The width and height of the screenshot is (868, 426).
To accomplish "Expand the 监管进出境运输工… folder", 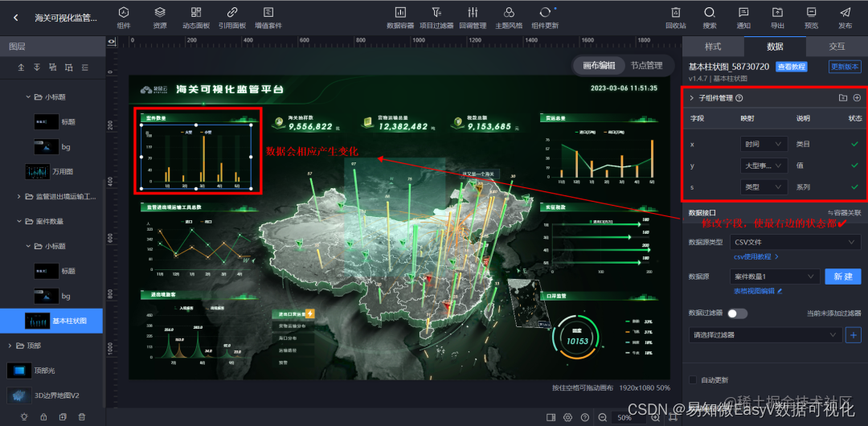I will click(x=18, y=196).
